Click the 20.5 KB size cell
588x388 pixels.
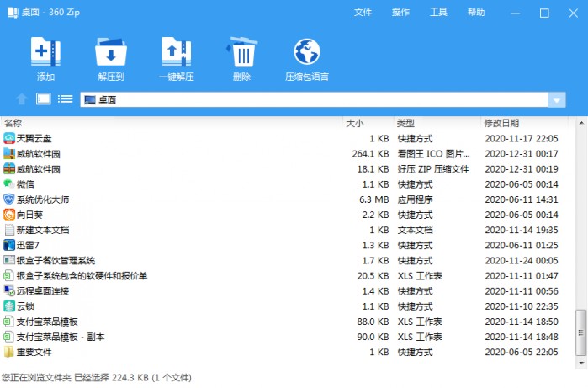373,276
